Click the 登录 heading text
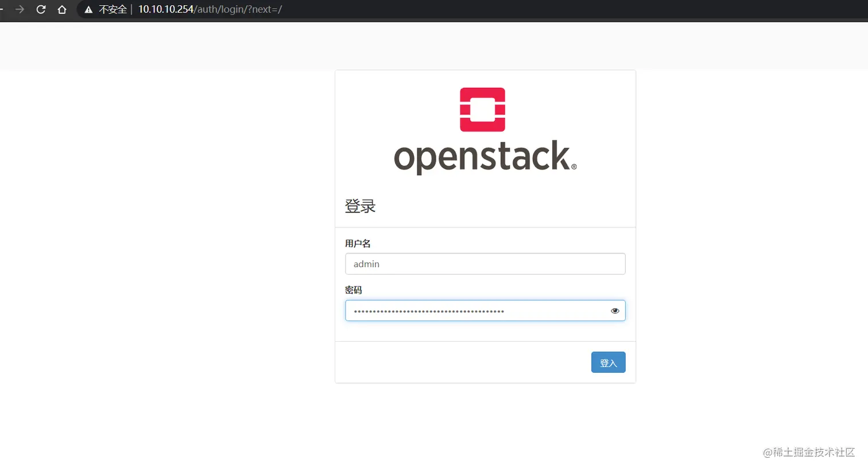 360,206
